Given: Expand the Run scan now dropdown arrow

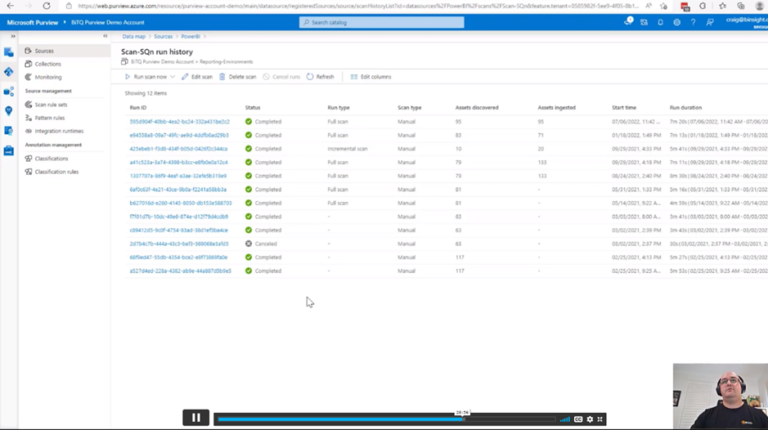Looking at the screenshot, I should pos(173,76).
